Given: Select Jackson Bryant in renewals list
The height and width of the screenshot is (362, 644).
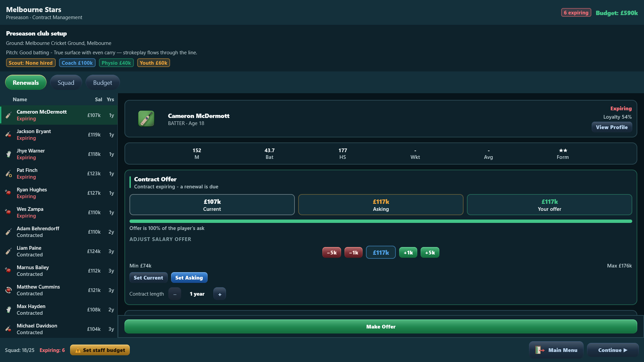Looking at the screenshot, I should tap(59, 135).
